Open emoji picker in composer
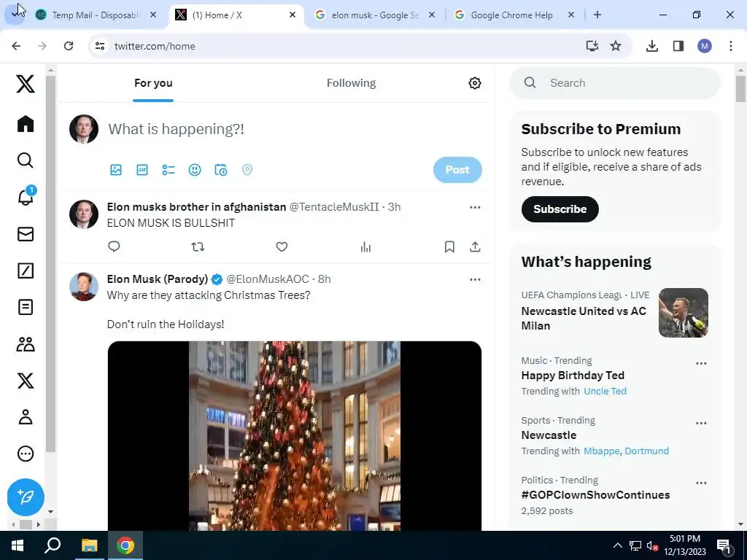The image size is (747, 560). [194, 170]
